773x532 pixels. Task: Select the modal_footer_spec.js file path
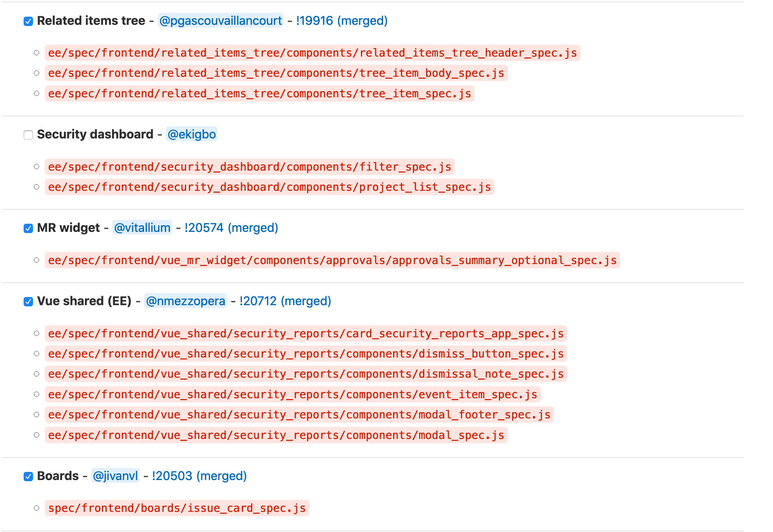tap(299, 415)
